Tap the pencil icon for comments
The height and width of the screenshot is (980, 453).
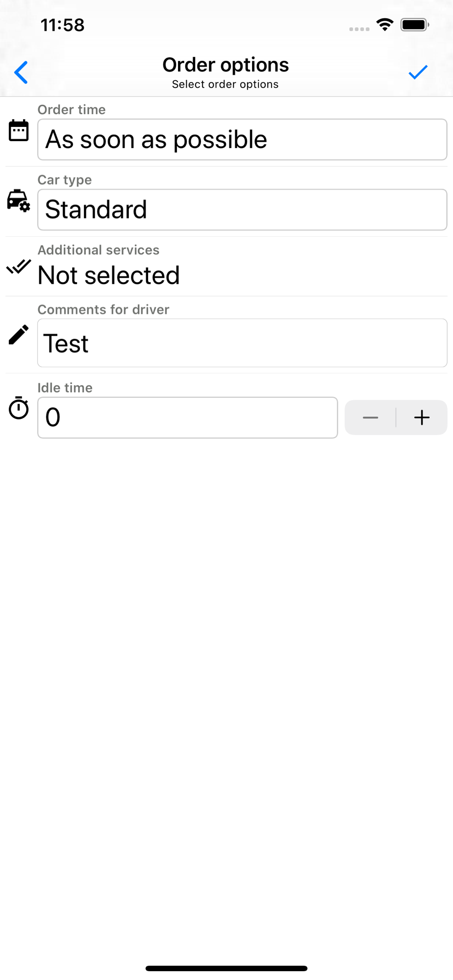[19, 335]
